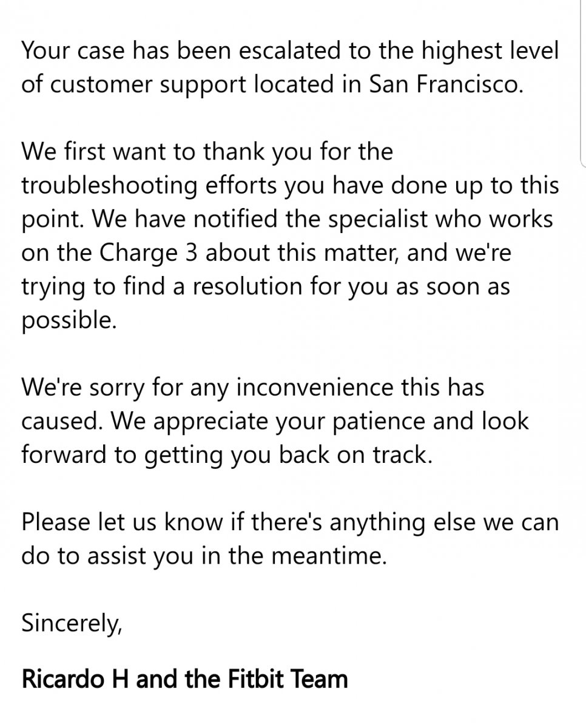Click the word "troubleshooting" in second paragraph
Viewport: 586px width, 728px height.
click(109, 186)
